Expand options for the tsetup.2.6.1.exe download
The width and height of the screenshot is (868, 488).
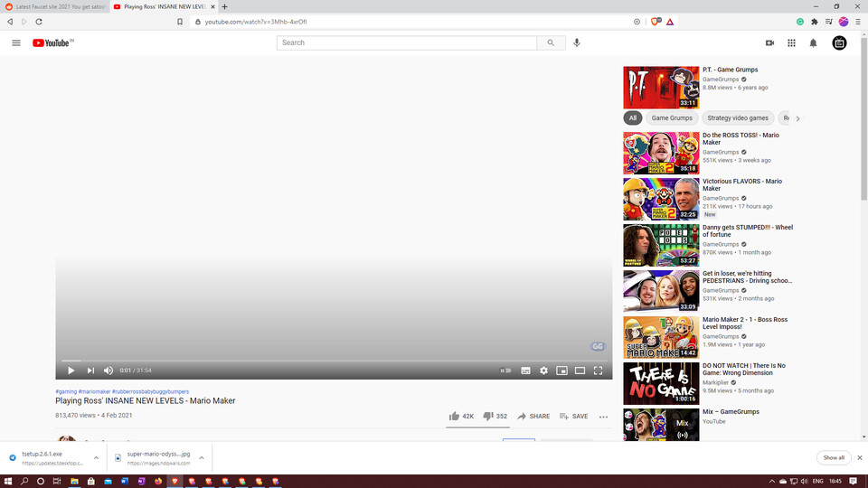pyautogui.click(x=96, y=458)
